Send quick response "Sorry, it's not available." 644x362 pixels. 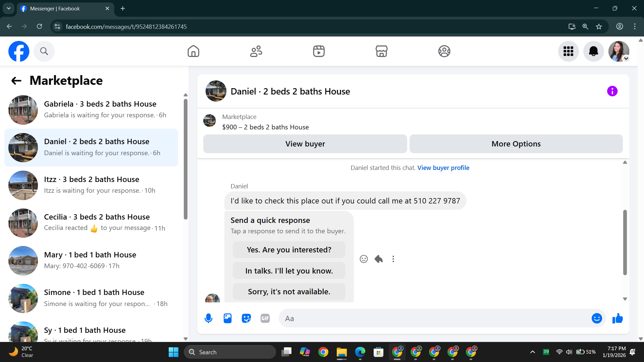(289, 292)
